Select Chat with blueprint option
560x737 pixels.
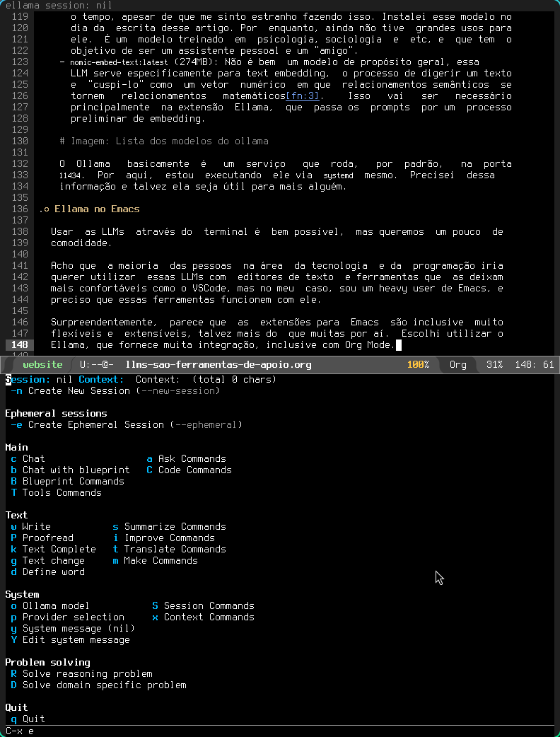[x=76, y=470]
